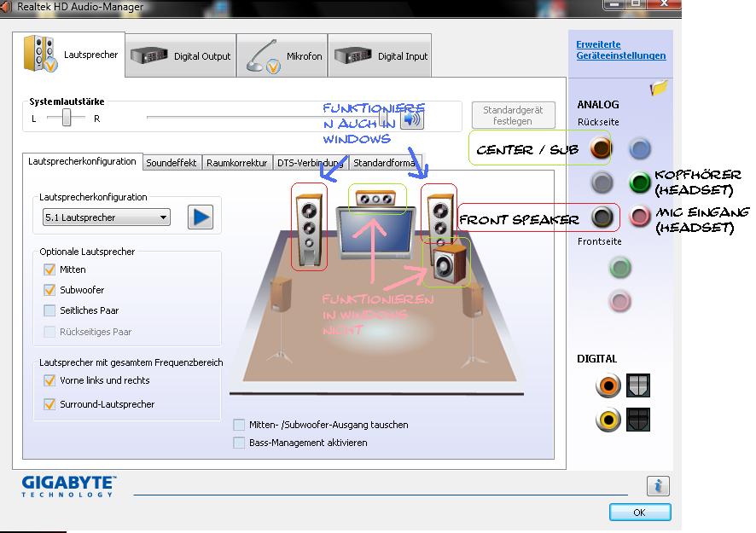This screenshot has height=533, width=756.
Task: Click the brown Center/Sub rear jack
Action: click(x=602, y=148)
